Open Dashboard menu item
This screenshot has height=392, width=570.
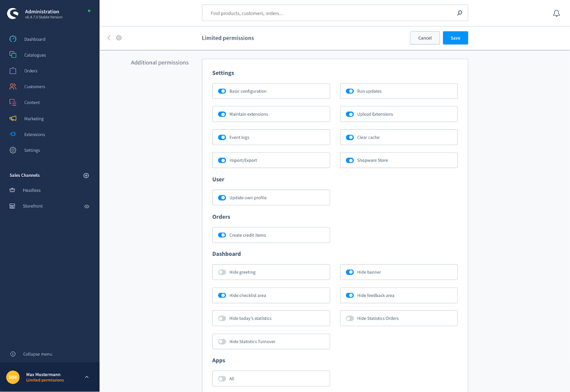point(34,39)
